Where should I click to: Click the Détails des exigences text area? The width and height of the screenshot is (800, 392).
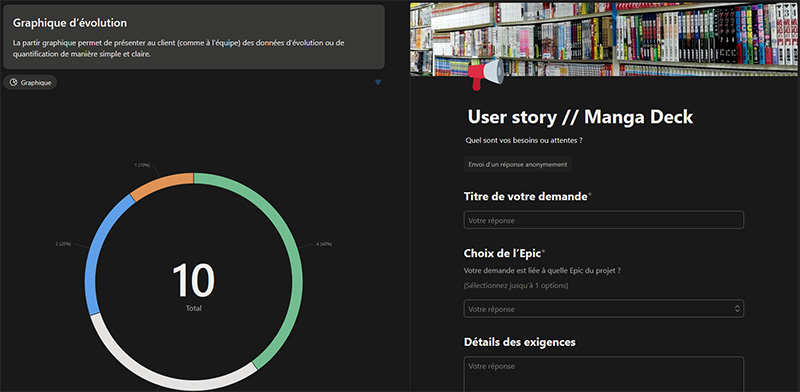[x=604, y=374]
